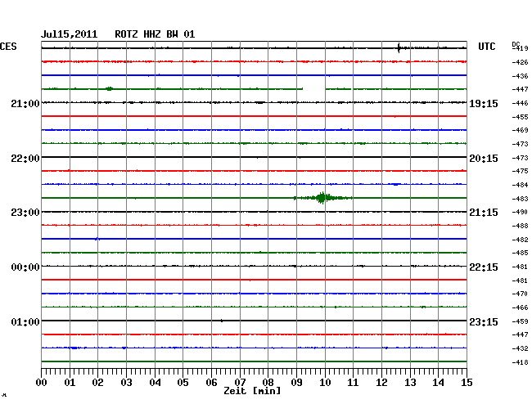
Task: Click the UTC column header
Action: [x=487, y=47]
